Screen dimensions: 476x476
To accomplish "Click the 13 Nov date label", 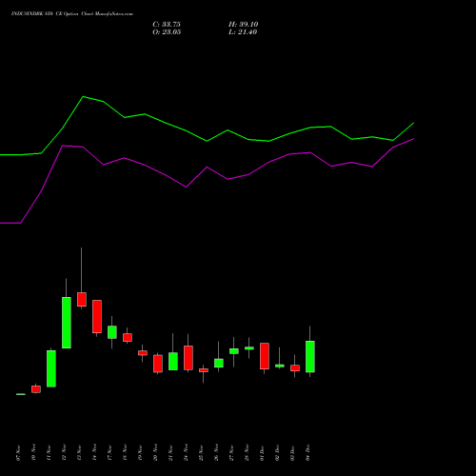I will pos(79,453).
